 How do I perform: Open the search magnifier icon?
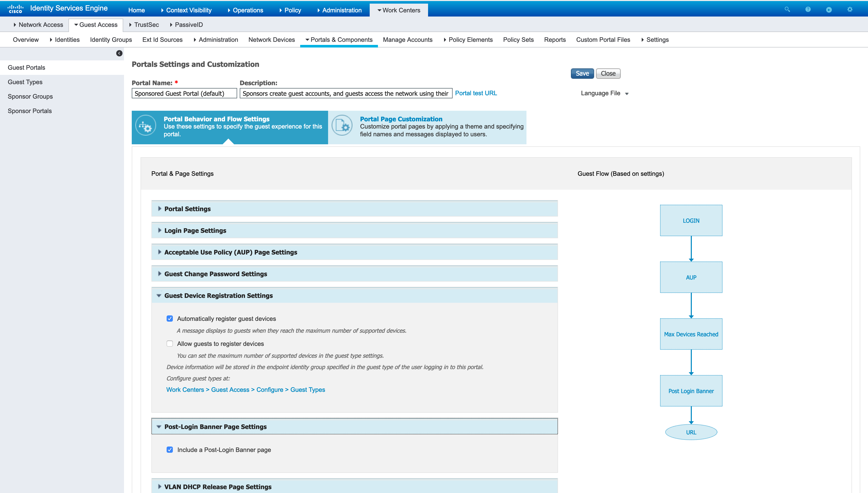[787, 10]
